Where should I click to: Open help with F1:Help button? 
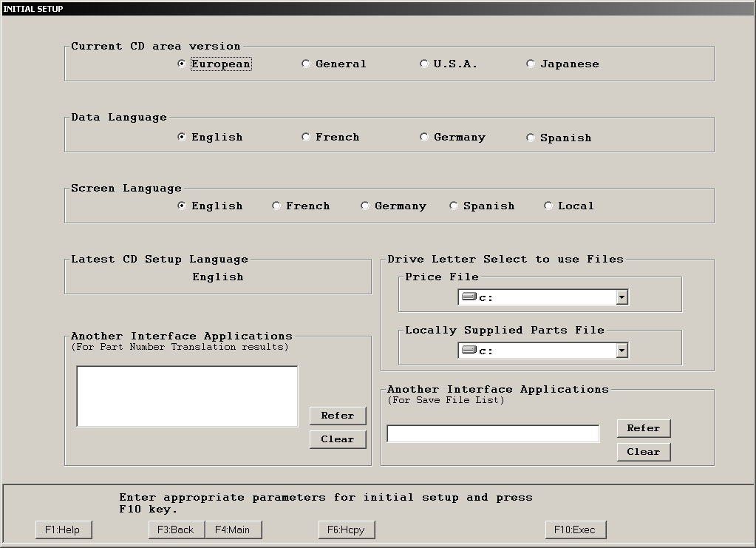(63, 530)
